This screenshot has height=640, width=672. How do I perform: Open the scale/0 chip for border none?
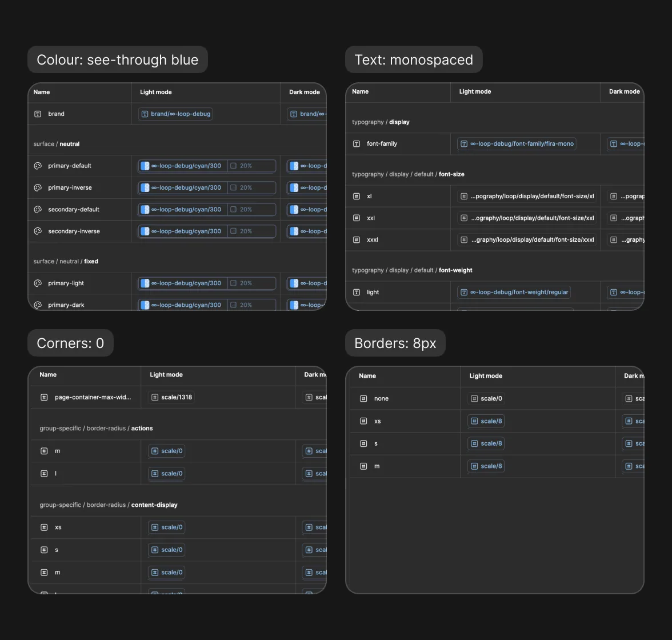[x=486, y=399]
